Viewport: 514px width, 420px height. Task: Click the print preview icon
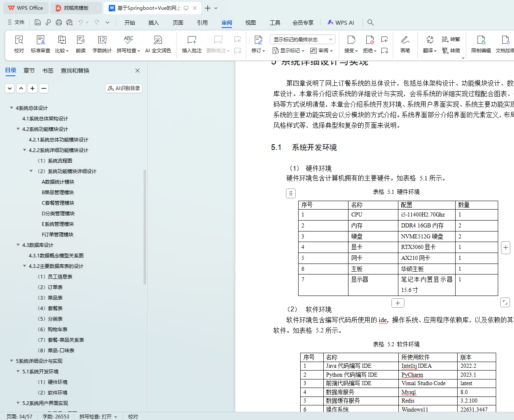(x=69, y=22)
